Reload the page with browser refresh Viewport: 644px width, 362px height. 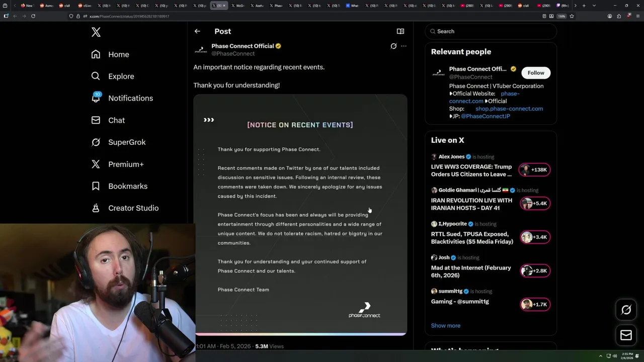coord(33,16)
